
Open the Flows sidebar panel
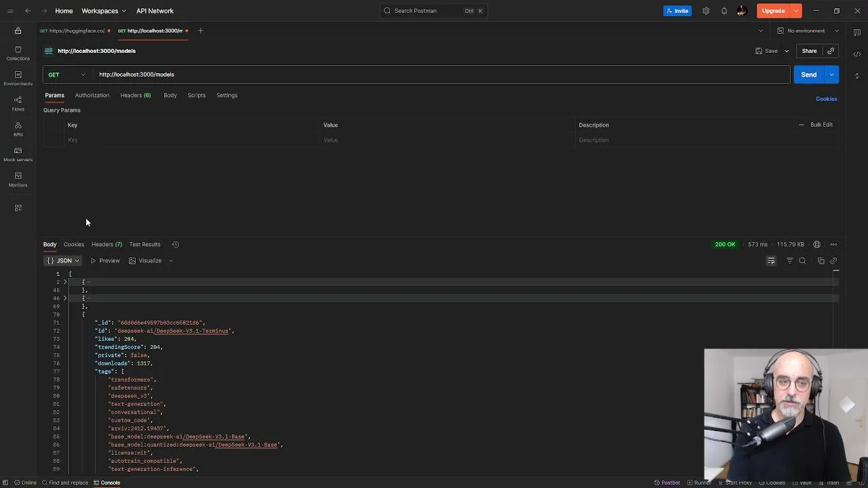pos(18,104)
